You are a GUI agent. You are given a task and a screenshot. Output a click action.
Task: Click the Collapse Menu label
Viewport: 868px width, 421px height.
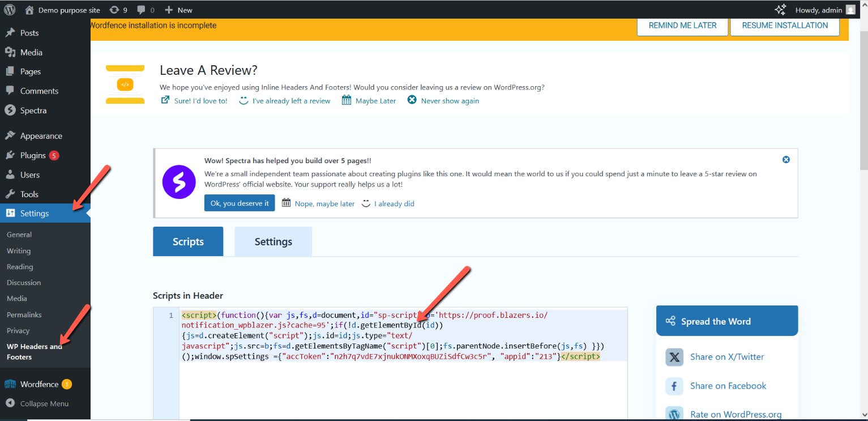click(44, 404)
